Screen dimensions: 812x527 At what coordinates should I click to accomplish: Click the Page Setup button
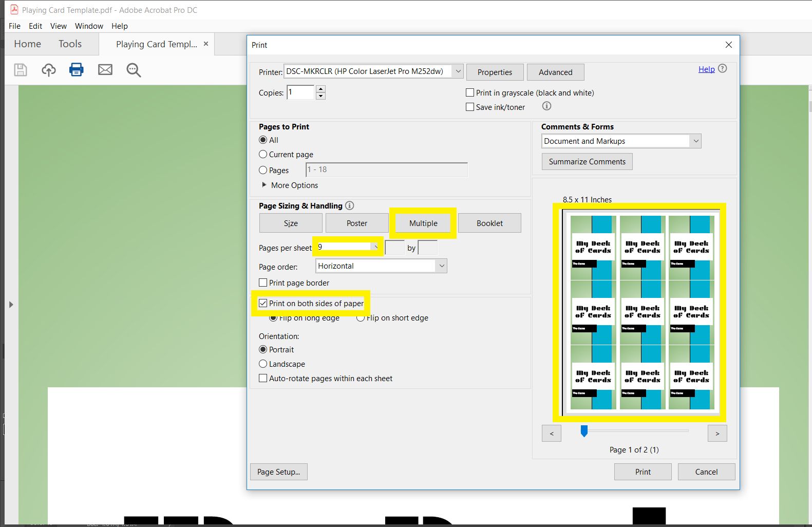pyautogui.click(x=279, y=472)
